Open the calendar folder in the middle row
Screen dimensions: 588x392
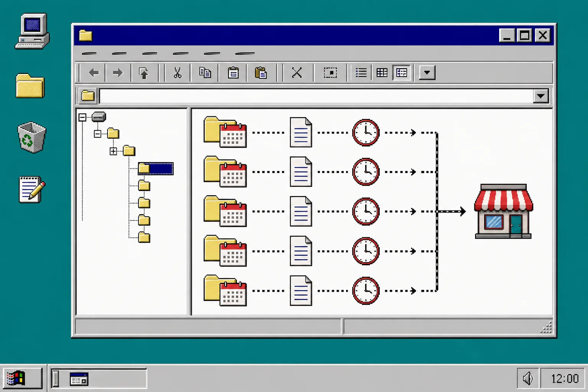pos(225,211)
